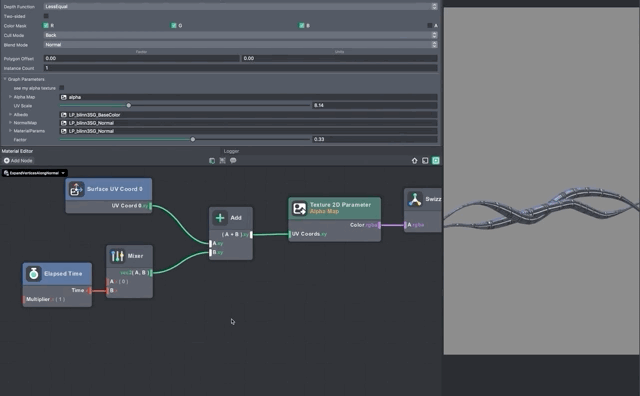Click the comment bubble toolbar icon
Viewport: 640px width, 396px height.
click(x=233, y=161)
